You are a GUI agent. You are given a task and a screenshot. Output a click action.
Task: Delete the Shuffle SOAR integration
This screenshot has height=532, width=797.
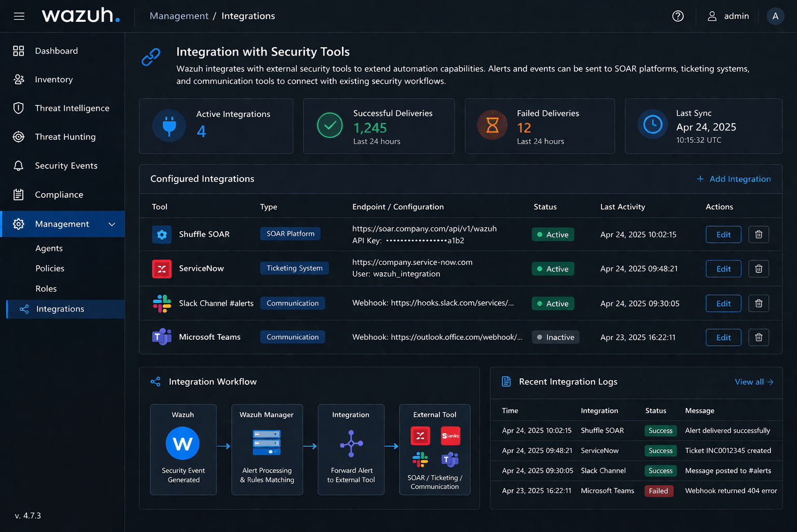click(x=758, y=234)
